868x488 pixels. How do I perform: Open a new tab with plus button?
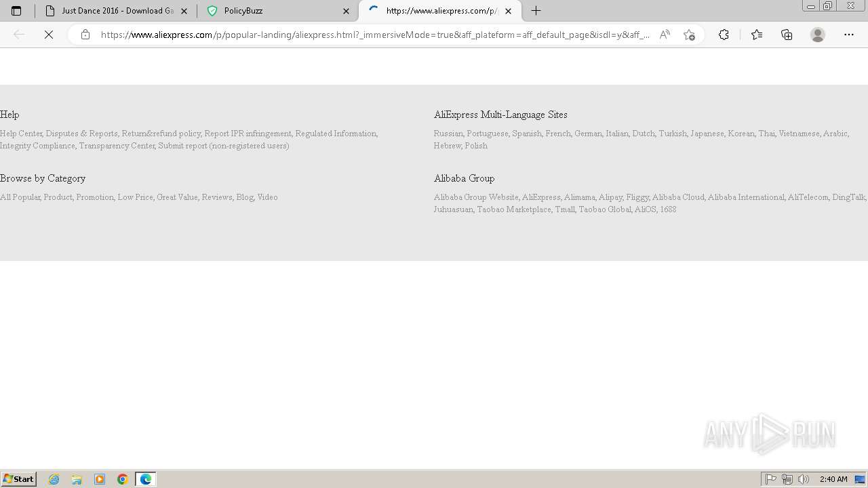click(536, 11)
